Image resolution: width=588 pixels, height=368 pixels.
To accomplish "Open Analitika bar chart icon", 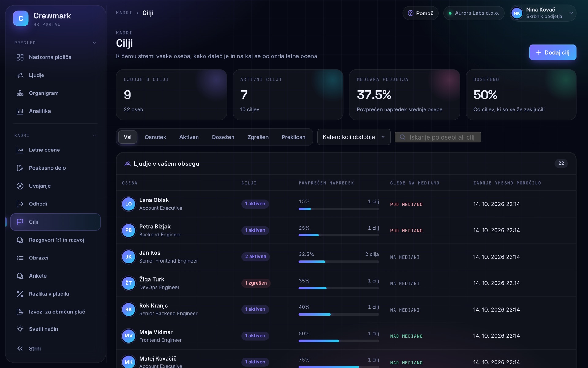I will (x=20, y=111).
